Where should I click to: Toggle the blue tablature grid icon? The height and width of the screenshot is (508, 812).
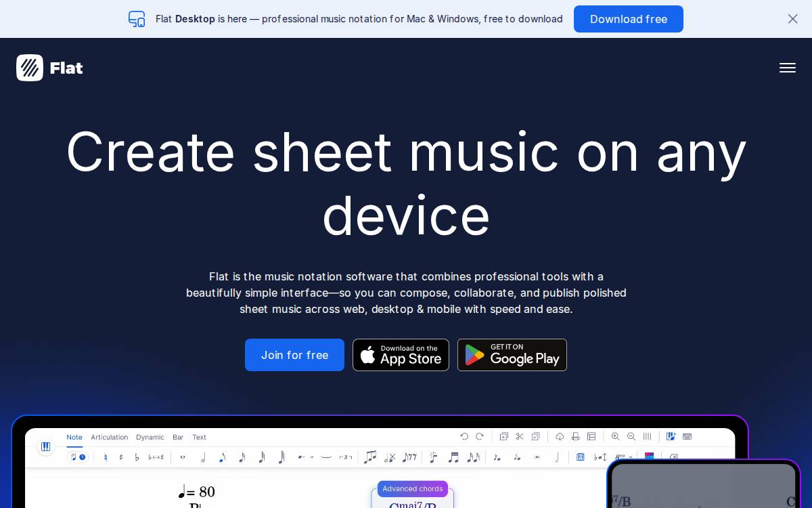click(581, 457)
